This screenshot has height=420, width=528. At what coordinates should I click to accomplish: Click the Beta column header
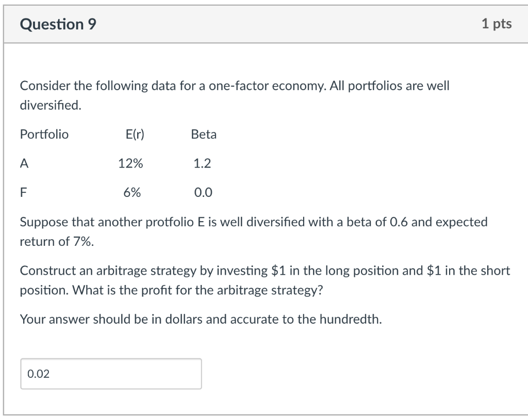click(203, 134)
